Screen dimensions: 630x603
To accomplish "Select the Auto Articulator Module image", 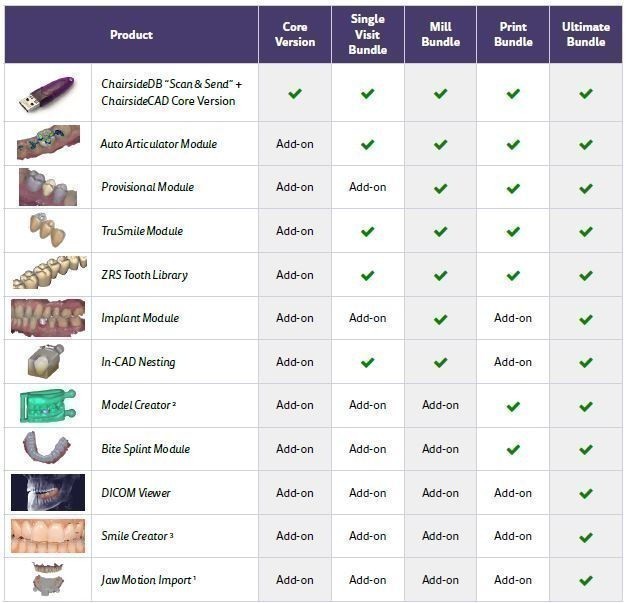I will tap(48, 142).
